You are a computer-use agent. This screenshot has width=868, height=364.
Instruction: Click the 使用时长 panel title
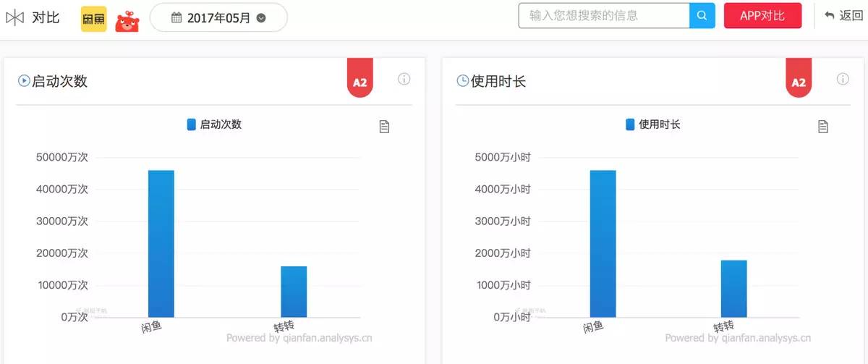(x=498, y=81)
